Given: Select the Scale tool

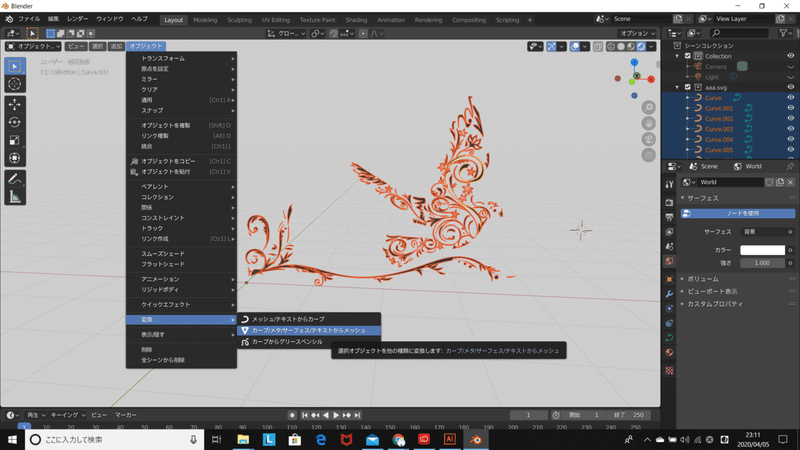Looking at the screenshot, I should [x=14, y=140].
